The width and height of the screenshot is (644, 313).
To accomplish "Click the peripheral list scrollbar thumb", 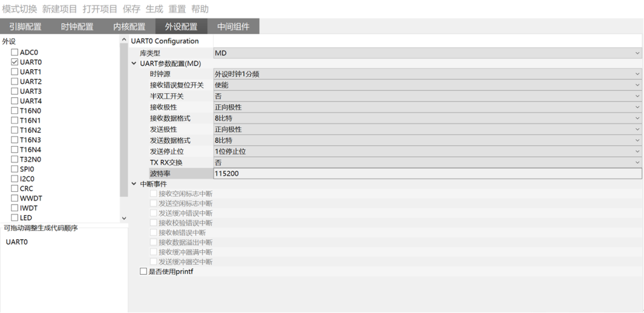I will click(x=124, y=120).
